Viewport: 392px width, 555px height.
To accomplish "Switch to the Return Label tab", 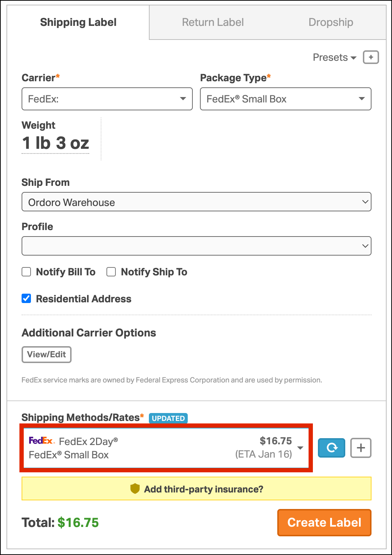I will point(213,22).
